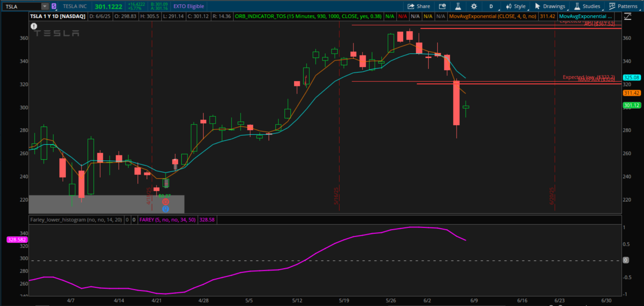Click the drawing set icon at chart corner
Screen dimensions: 644x306
pyautogui.click(x=628, y=16)
